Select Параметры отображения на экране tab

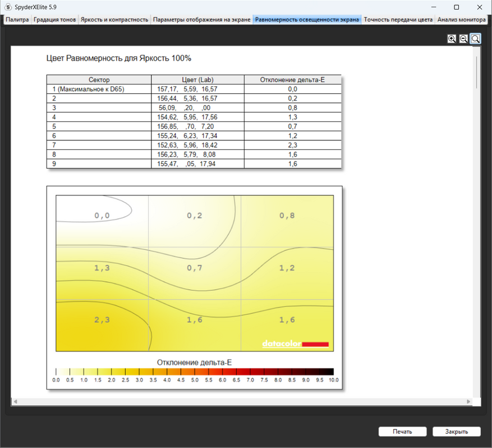coord(201,20)
